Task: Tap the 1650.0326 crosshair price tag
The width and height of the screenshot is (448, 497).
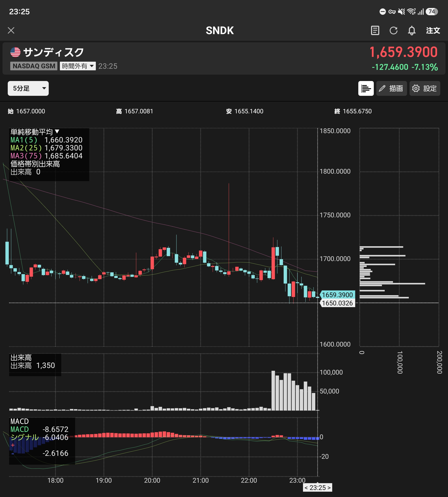Action: tap(337, 303)
